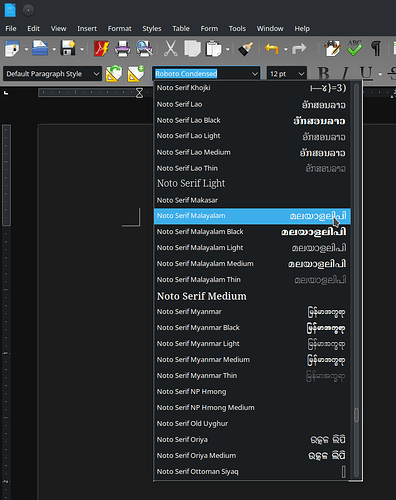
Task: Open the Window menu
Action: 270,29
